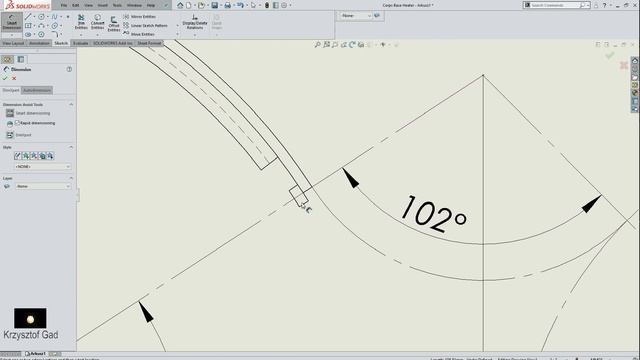This screenshot has height=360, width=640.
Task: Collapse the Layer section
Action: [71, 178]
